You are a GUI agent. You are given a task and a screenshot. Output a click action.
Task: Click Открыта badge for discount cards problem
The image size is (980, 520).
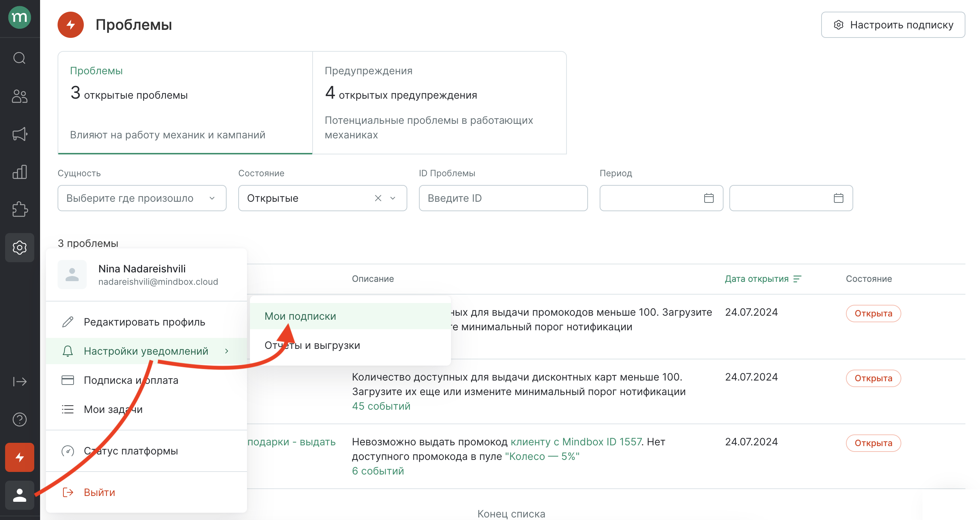coord(873,378)
